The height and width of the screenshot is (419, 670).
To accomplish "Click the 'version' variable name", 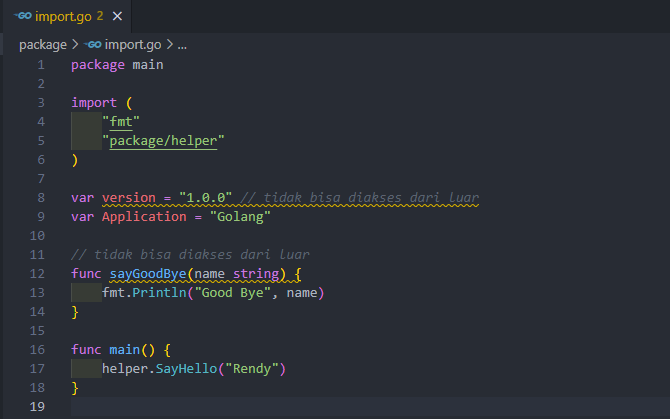I will [x=129, y=198].
